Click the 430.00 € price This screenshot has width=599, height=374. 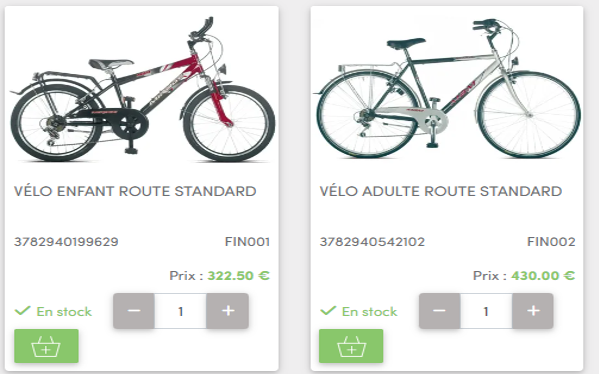point(543,275)
